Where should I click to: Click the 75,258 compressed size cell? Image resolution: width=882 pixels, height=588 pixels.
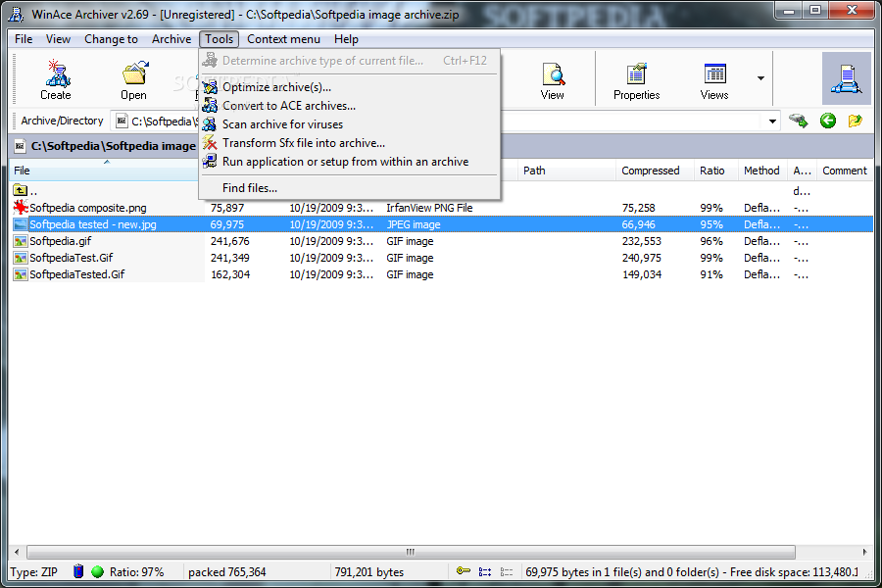point(638,208)
